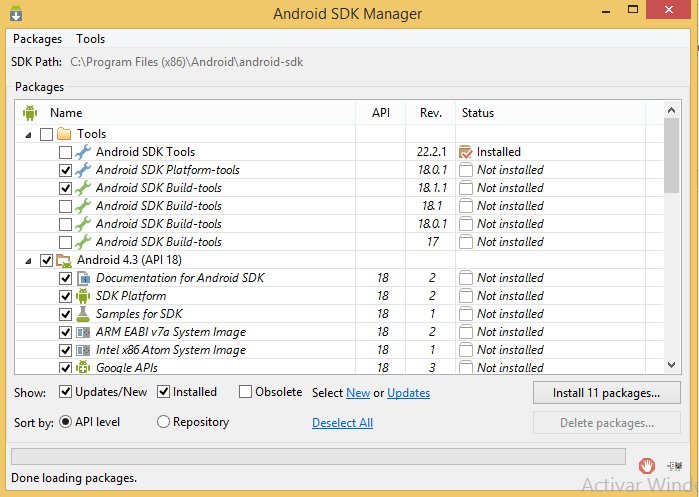Image resolution: width=699 pixels, height=497 pixels.
Task: Click the Not installed icon for SDK Platform row
Action: 466,296
